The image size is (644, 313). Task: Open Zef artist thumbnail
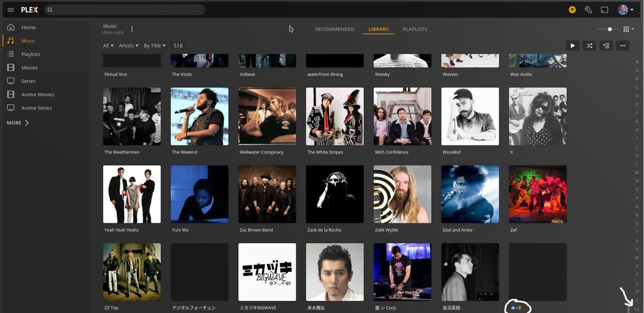(537, 194)
